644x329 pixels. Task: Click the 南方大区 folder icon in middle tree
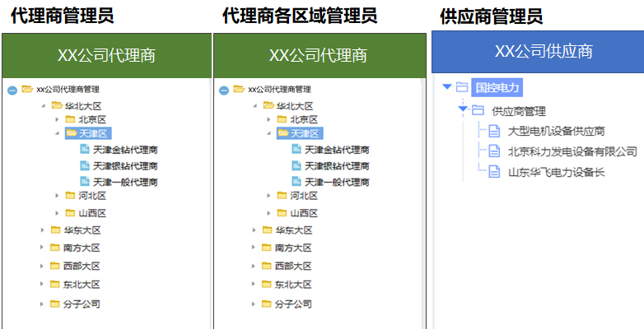pyautogui.click(x=267, y=248)
